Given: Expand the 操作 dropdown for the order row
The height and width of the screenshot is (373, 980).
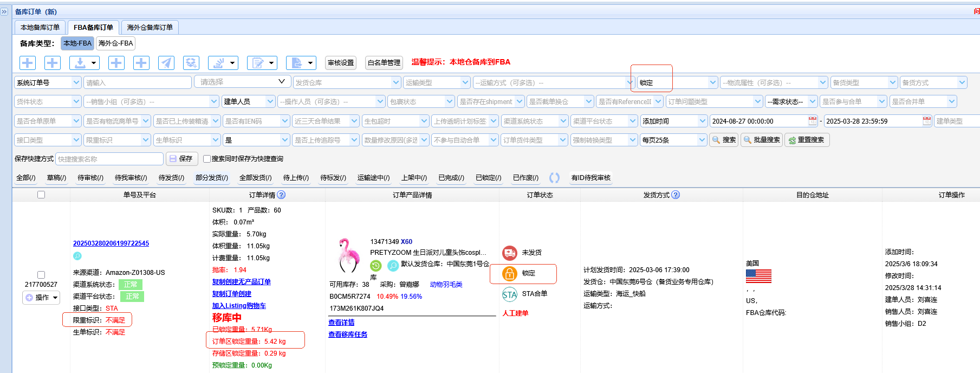Looking at the screenshot, I should tap(41, 298).
